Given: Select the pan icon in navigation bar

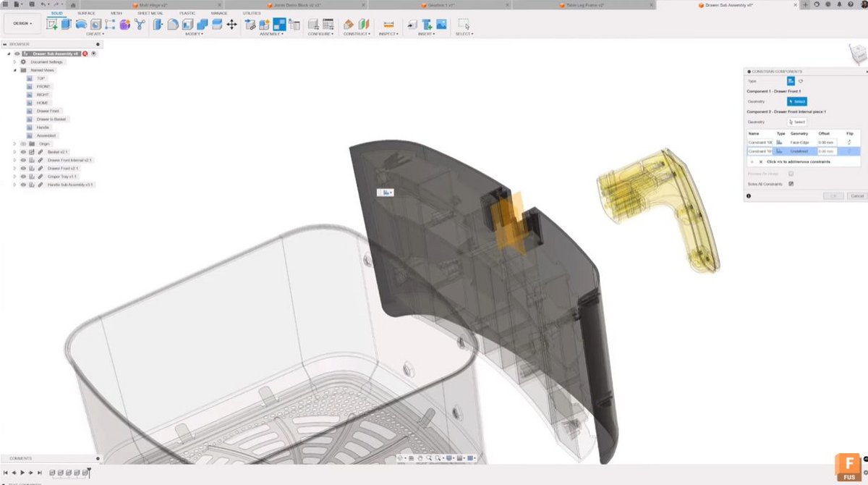Looking at the screenshot, I should tap(420, 458).
